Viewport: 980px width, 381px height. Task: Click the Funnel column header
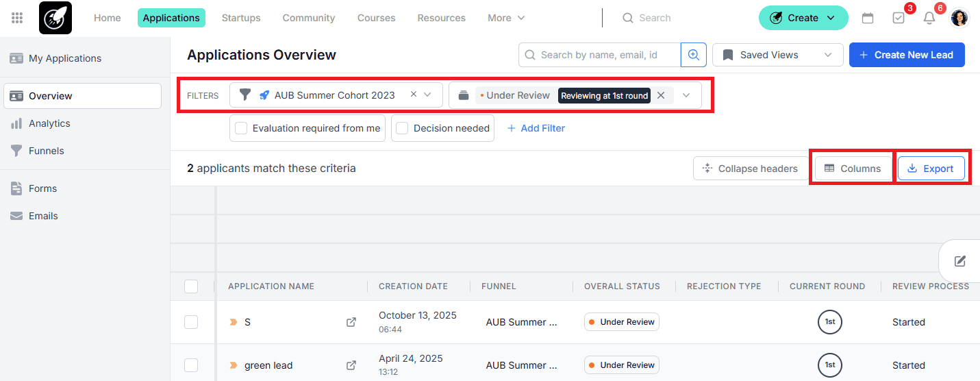coord(499,286)
